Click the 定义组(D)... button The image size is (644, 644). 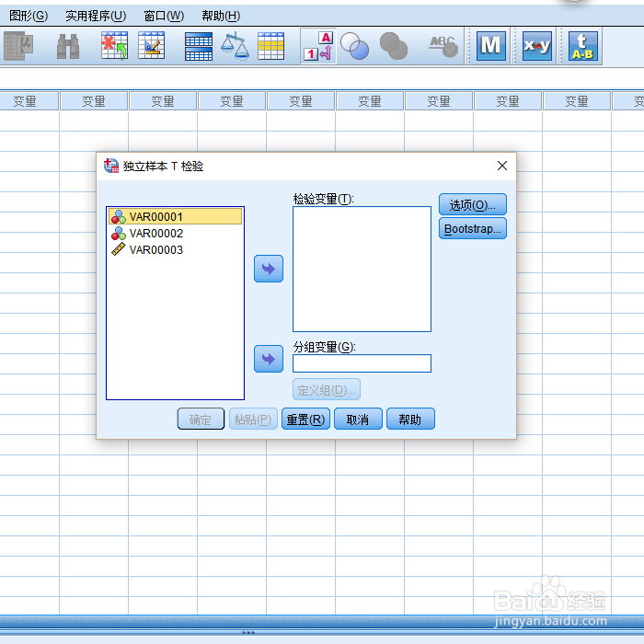pos(327,389)
